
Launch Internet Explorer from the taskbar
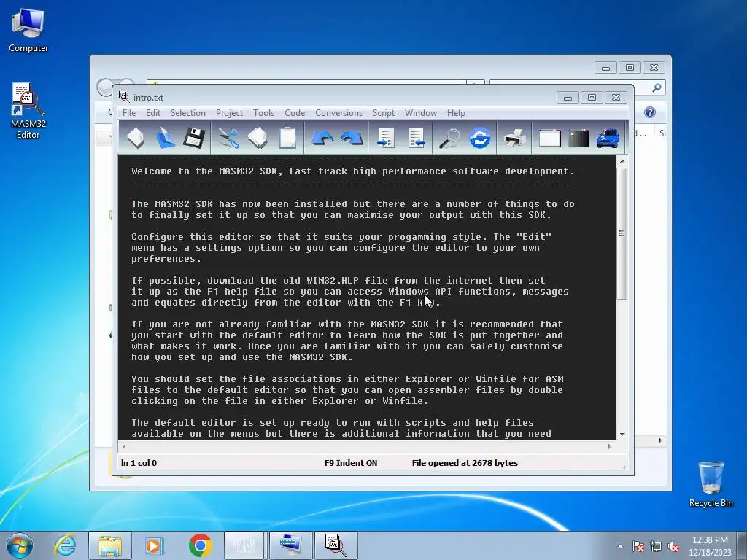(x=65, y=545)
